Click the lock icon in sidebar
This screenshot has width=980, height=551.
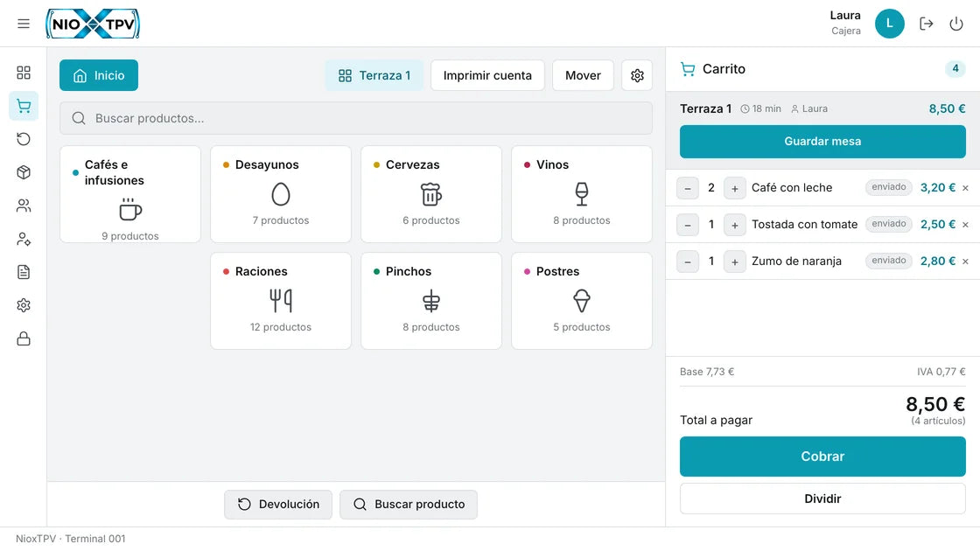point(23,338)
